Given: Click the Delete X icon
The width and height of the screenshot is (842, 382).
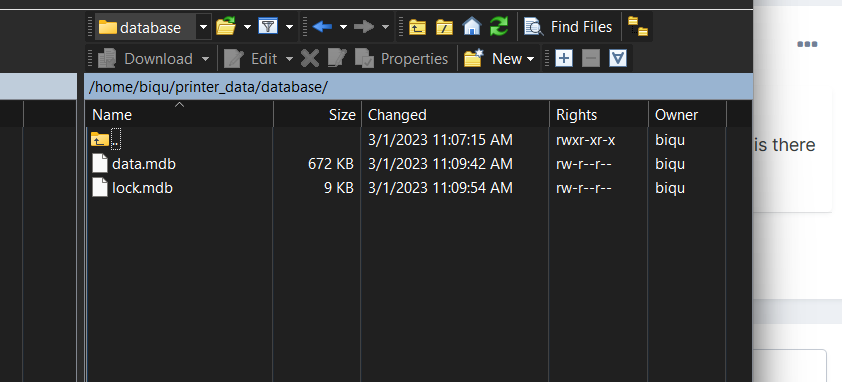Looking at the screenshot, I should (310, 58).
